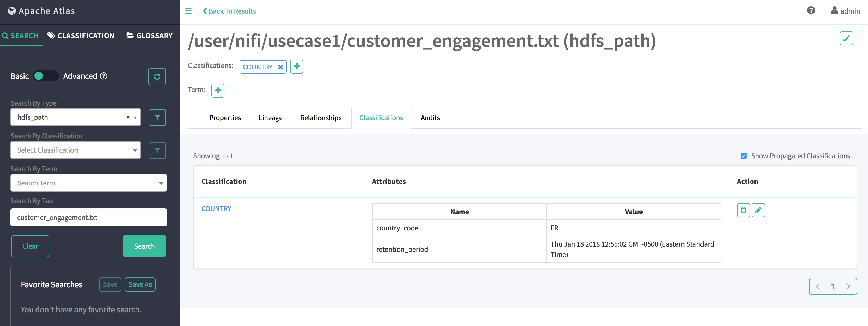Delete the COUNTRY classification with trash icon
Image resolution: width=868 pixels, height=326 pixels.
pos(743,210)
